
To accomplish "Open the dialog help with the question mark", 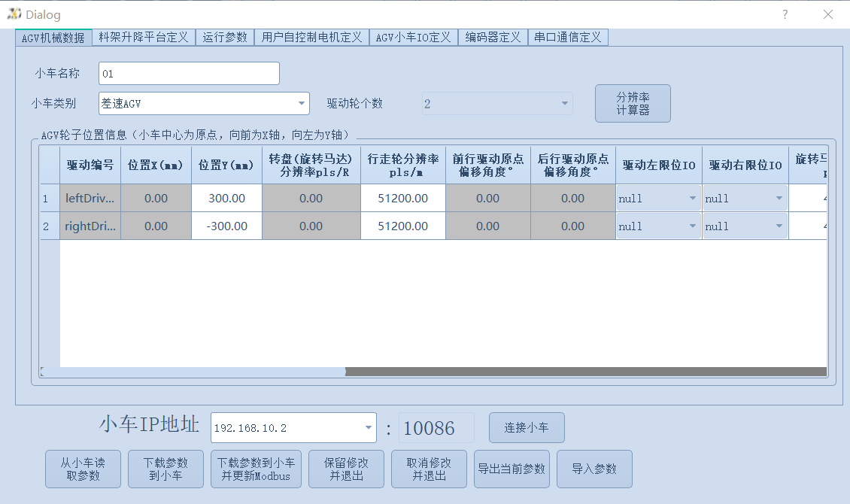I will point(785,14).
